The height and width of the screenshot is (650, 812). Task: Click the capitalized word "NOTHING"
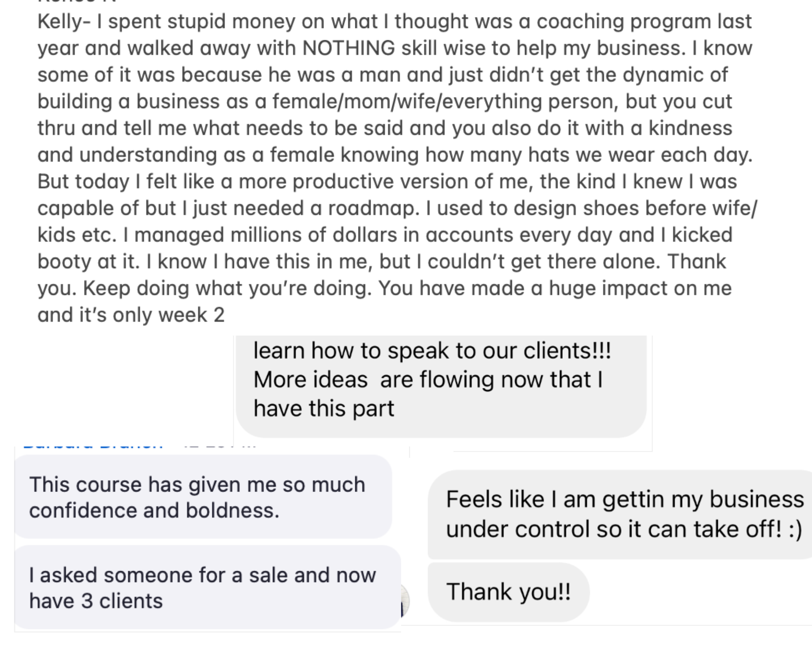pyautogui.click(x=348, y=48)
